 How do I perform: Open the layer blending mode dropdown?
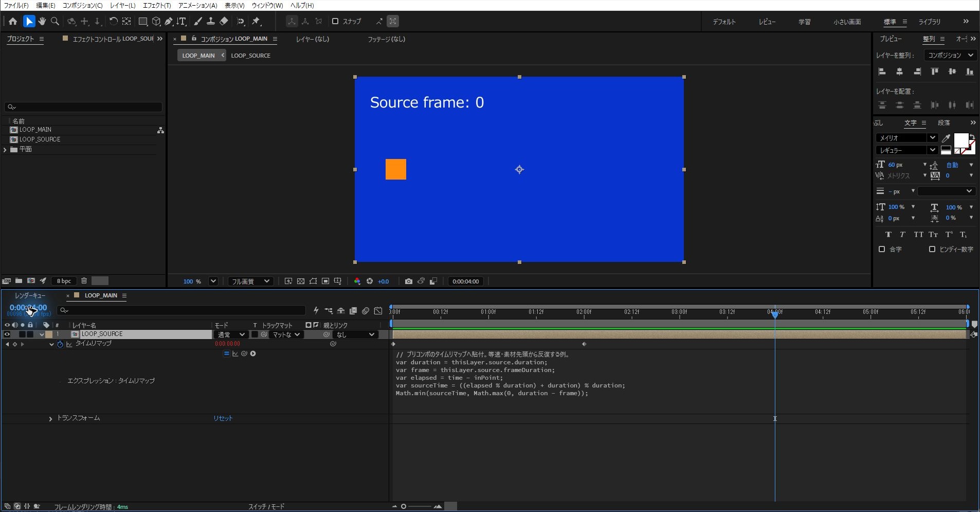tap(231, 334)
